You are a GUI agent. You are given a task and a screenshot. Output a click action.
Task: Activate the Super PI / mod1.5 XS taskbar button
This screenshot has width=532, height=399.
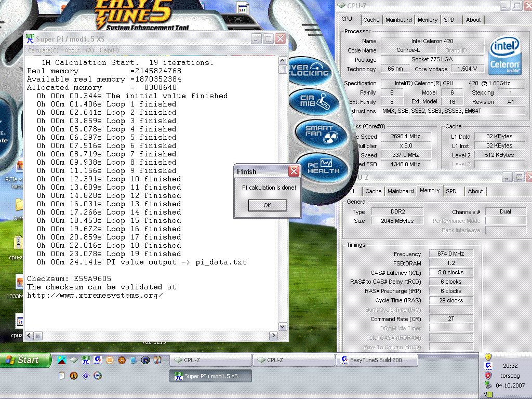point(211,376)
